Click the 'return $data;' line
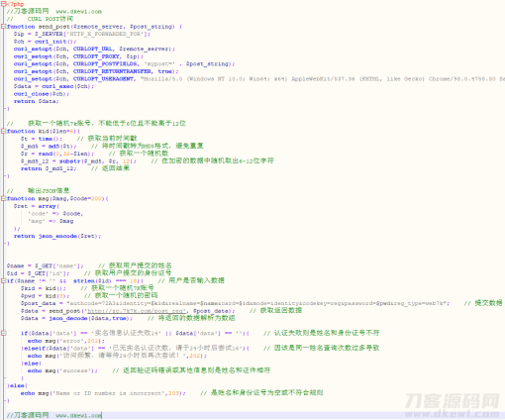This screenshot has width=505, height=420. tap(37, 101)
